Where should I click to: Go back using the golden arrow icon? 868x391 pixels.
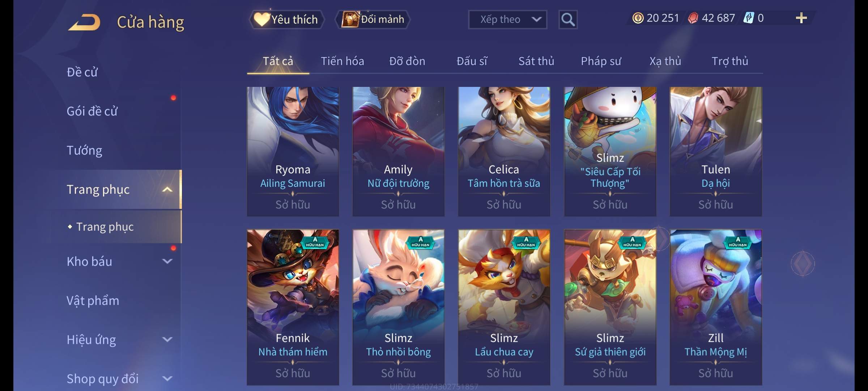84,22
